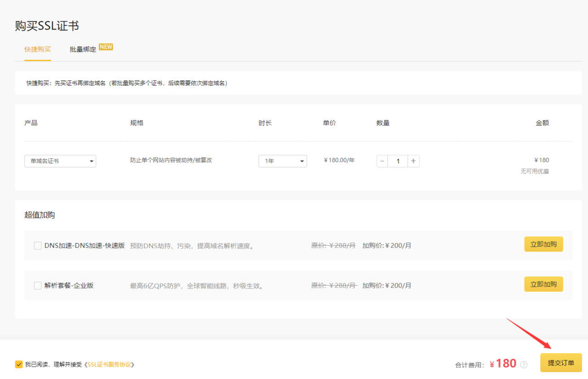588x379 pixels.
Task: Decrease quantity with the minus button
Action: pos(382,161)
